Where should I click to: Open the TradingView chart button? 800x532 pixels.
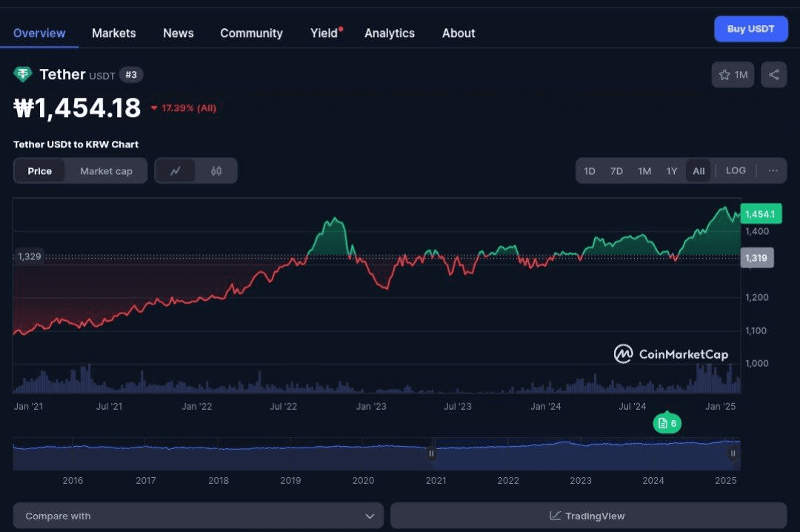[588, 516]
